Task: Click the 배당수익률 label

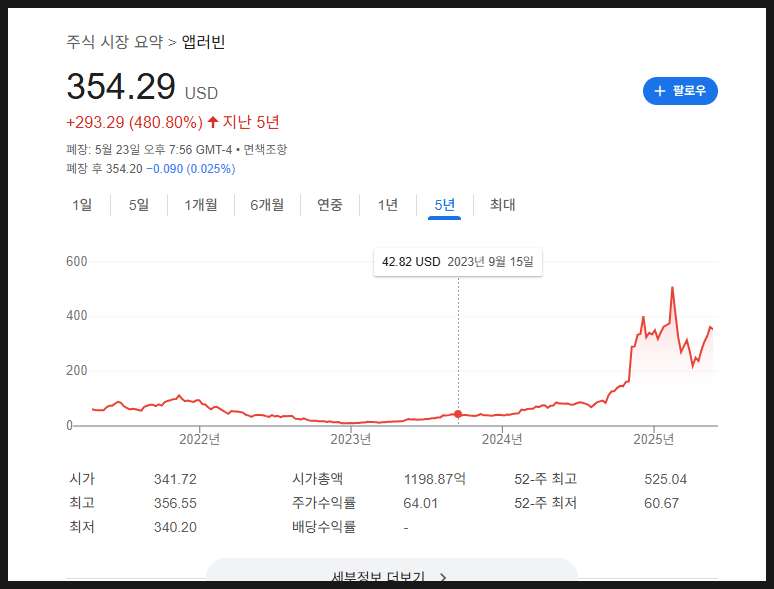Action: pyautogui.click(x=324, y=527)
